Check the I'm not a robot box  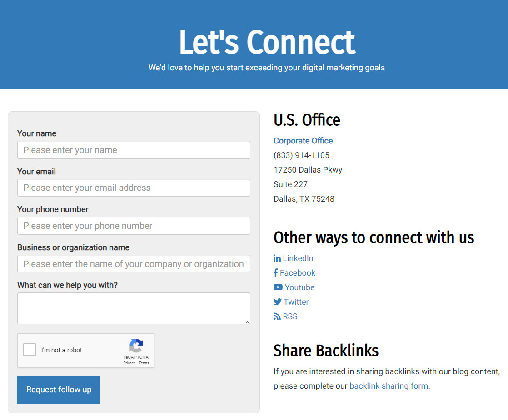click(30, 350)
